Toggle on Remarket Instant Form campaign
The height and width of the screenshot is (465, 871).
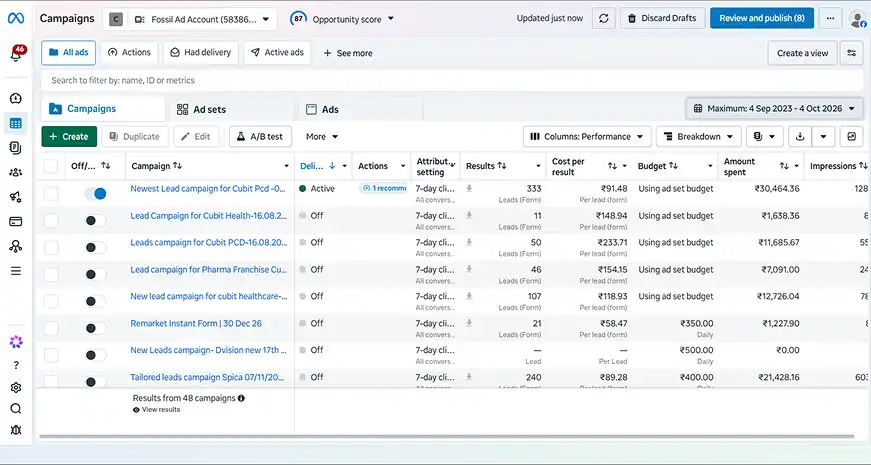[x=95, y=328]
